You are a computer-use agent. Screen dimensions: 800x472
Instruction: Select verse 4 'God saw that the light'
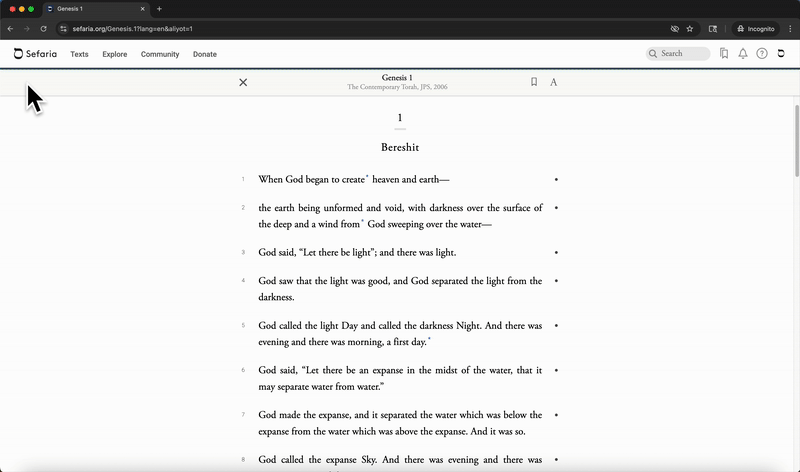[400, 289]
